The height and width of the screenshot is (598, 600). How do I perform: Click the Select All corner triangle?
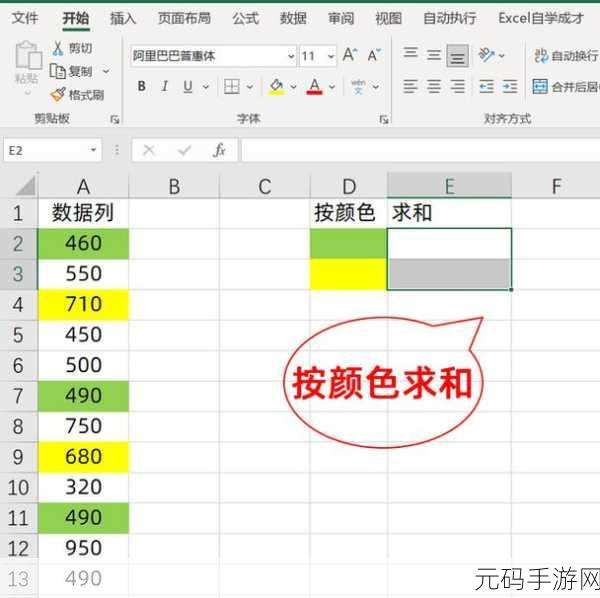click(x=26, y=186)
